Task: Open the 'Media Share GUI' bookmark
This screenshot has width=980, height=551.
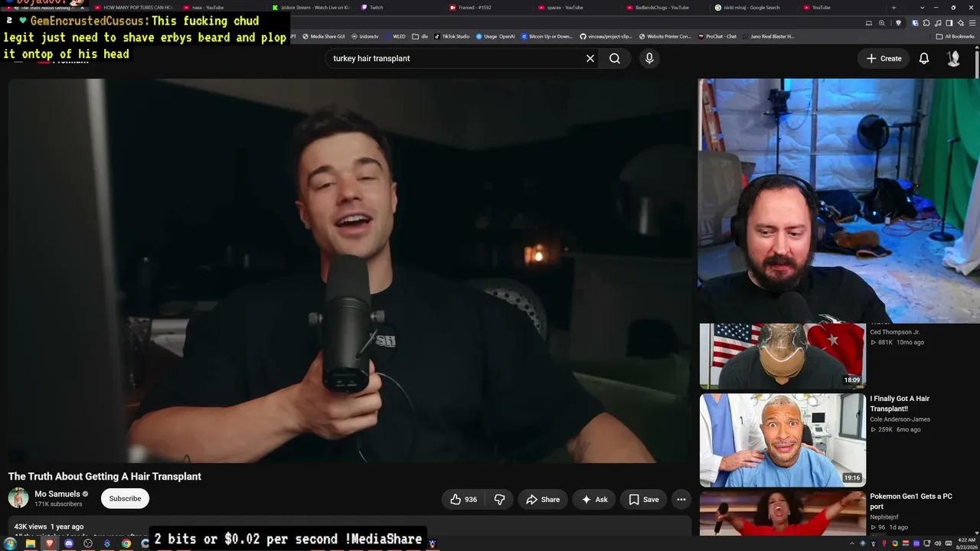Action: pos(323,36)
